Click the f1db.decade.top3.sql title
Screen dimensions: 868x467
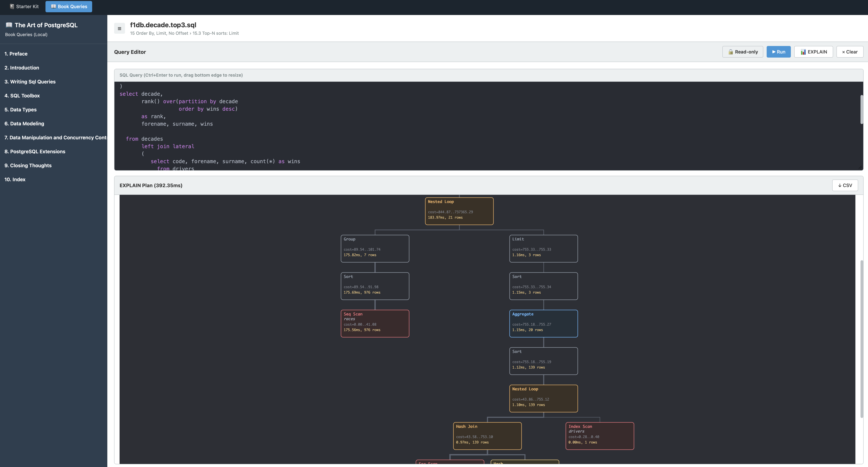coord(163,25)
